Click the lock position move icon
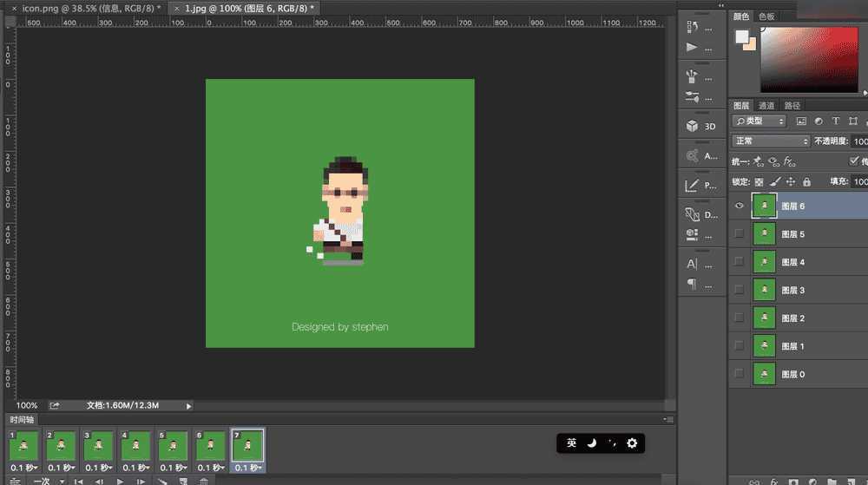This screenshot has height=485, width=868. pos(791,182)
